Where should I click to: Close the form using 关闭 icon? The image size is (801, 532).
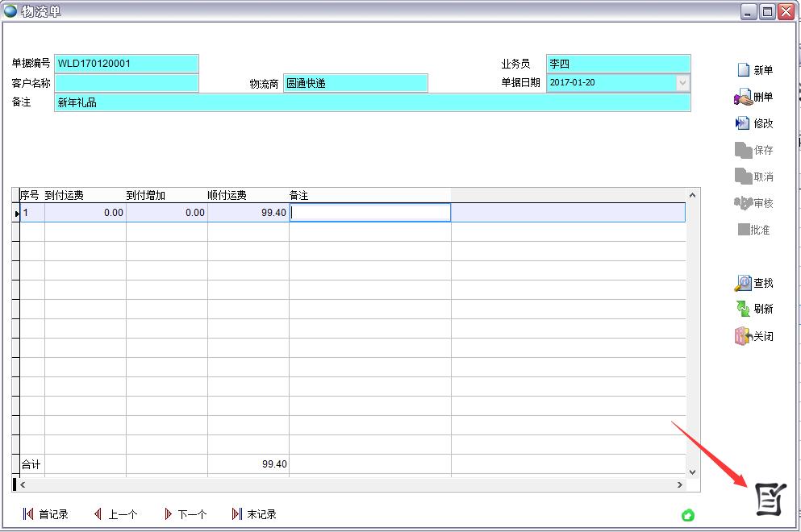(743, 336)
